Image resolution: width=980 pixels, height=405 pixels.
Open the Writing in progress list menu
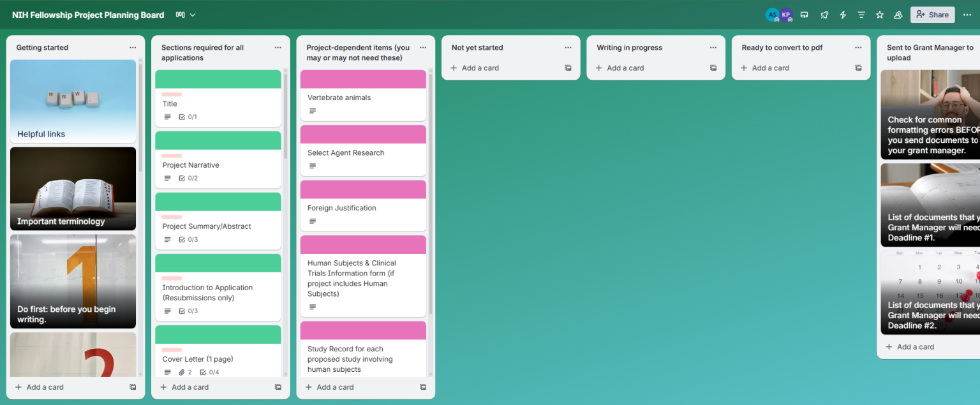[713, 47]
